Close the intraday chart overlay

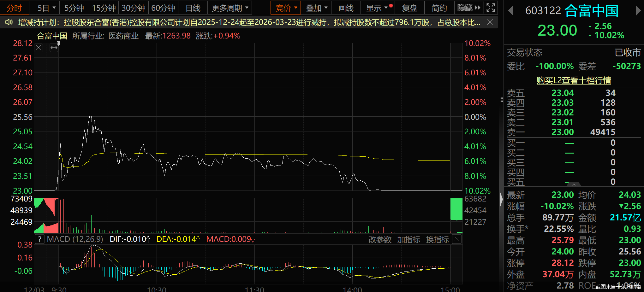(x=38, y=47)
